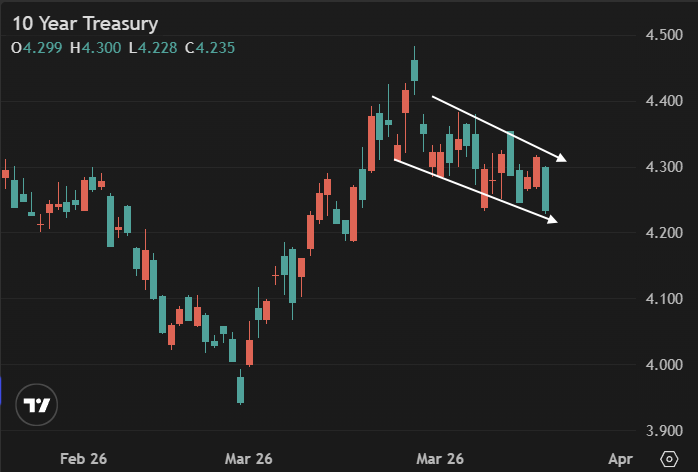Click the lower trendline arrowhead
This screenshot has width=698, height=472.
coord(553,220)
